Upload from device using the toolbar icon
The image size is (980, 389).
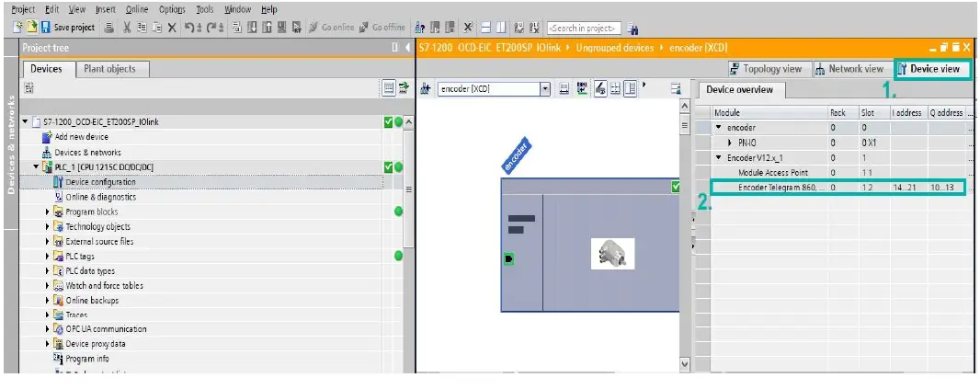pyautogui.click(x=267, y=27)
